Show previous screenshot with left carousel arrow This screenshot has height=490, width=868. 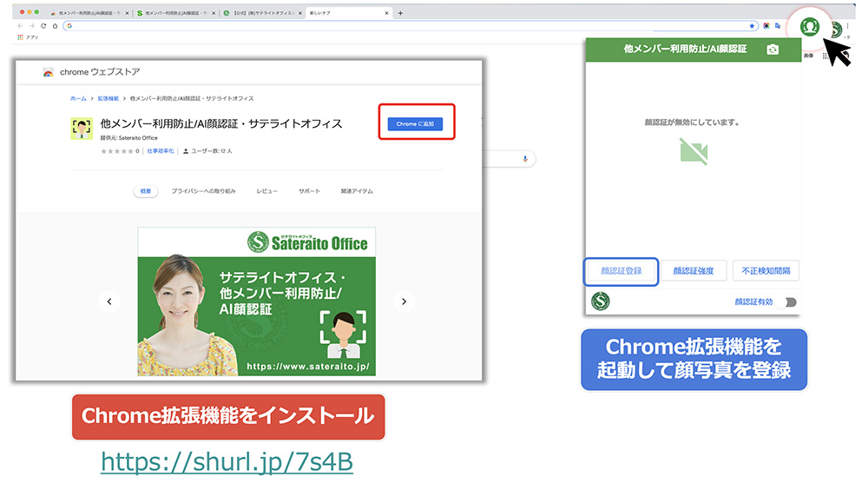(109, 301)
